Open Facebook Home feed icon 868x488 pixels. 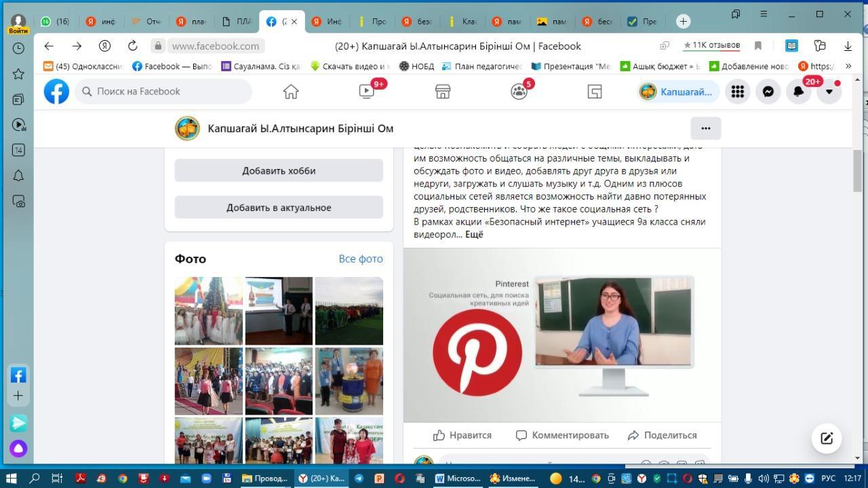[x=291, y=92]
